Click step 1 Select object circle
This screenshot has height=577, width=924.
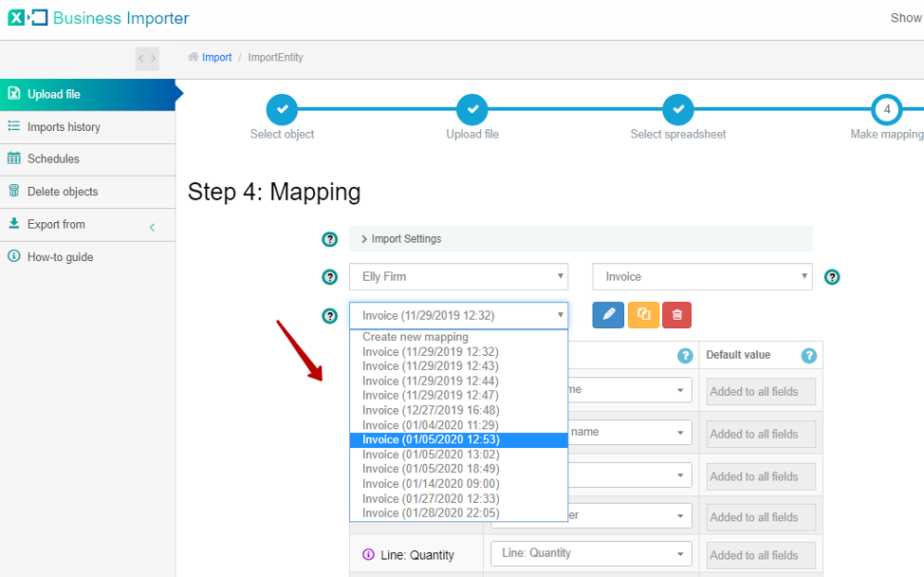(x=282, y=109)
